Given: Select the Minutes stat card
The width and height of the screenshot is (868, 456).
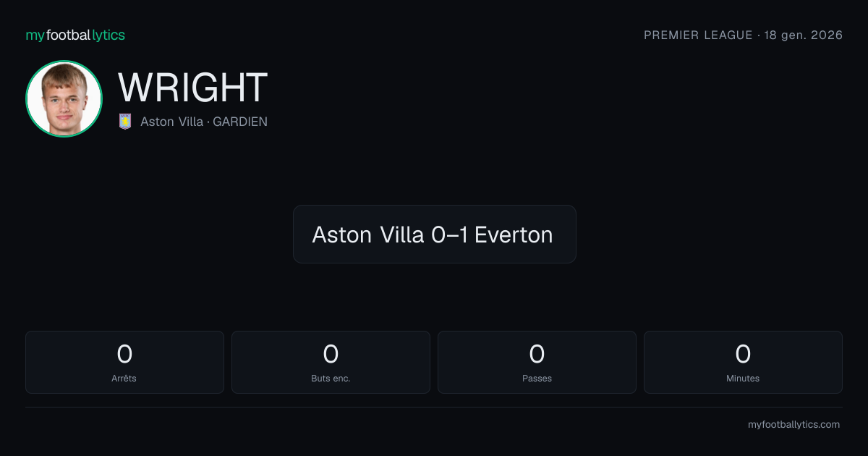Looking at the screenshot, I should click(x=743, y=362).
